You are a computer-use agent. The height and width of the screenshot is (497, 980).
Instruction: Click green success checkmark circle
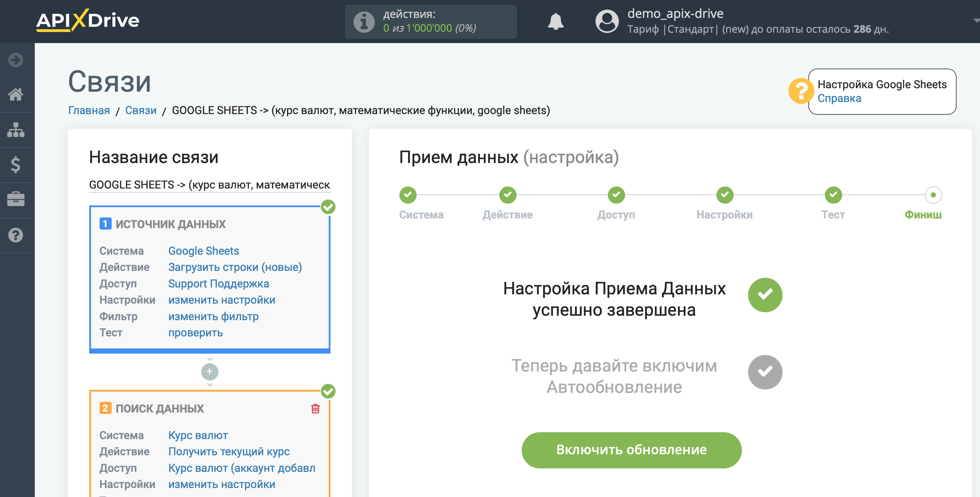(x=765, y=295)
